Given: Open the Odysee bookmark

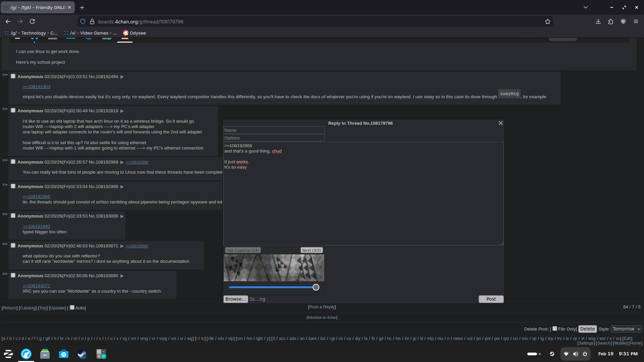Looking at the screenshot, I should click(135, 33).
